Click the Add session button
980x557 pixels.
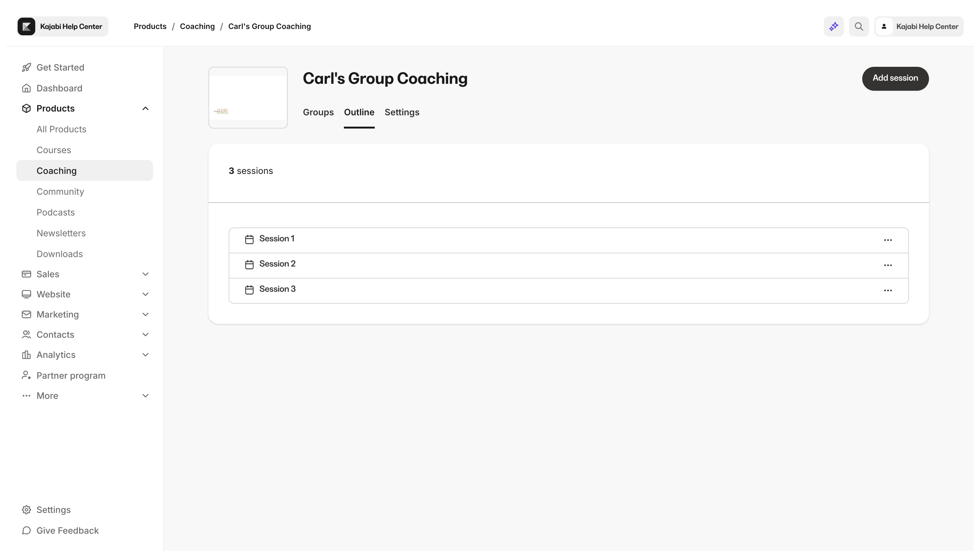pyautogui.click(x=896, y=78)
